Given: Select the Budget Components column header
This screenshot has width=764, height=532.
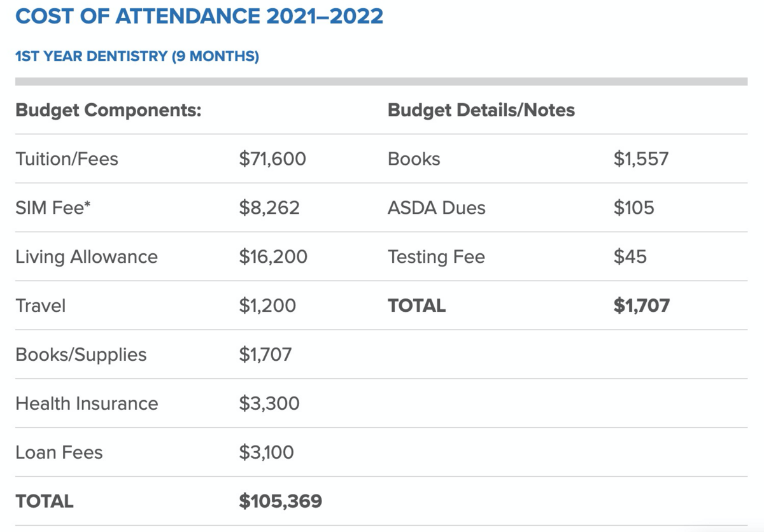Looking at the screenshot, I should click(x=108, y=110).
